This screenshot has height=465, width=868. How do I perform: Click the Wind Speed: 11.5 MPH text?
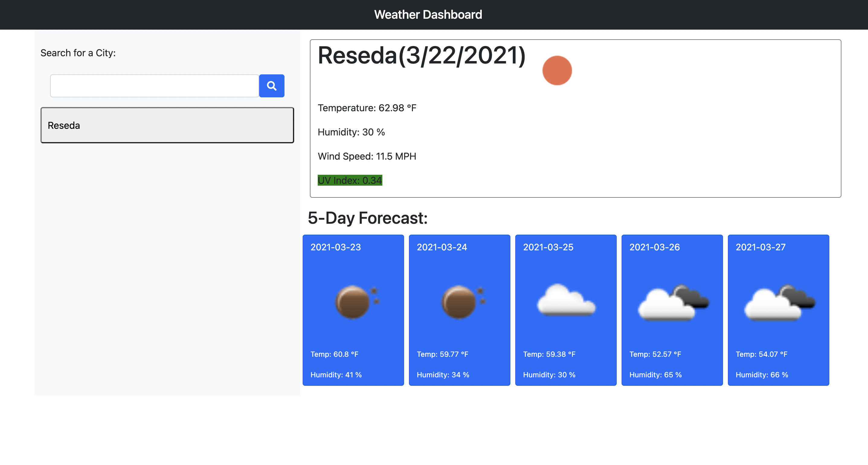click(x=367, y=156)
